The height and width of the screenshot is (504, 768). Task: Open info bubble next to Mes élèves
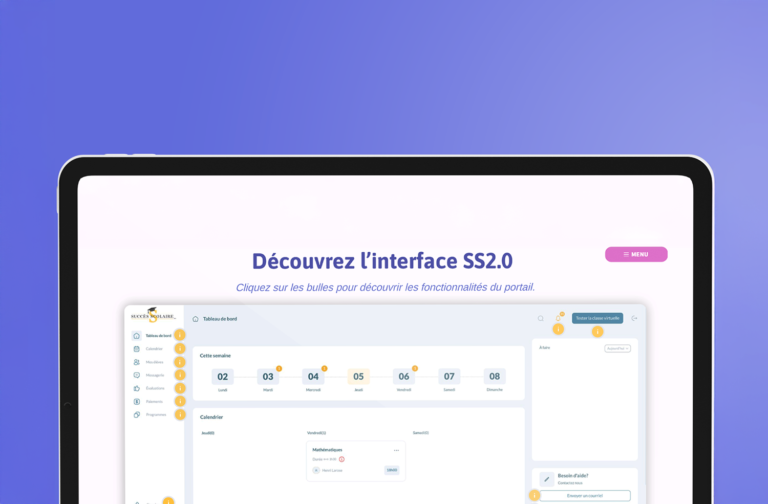click(180, 362)
